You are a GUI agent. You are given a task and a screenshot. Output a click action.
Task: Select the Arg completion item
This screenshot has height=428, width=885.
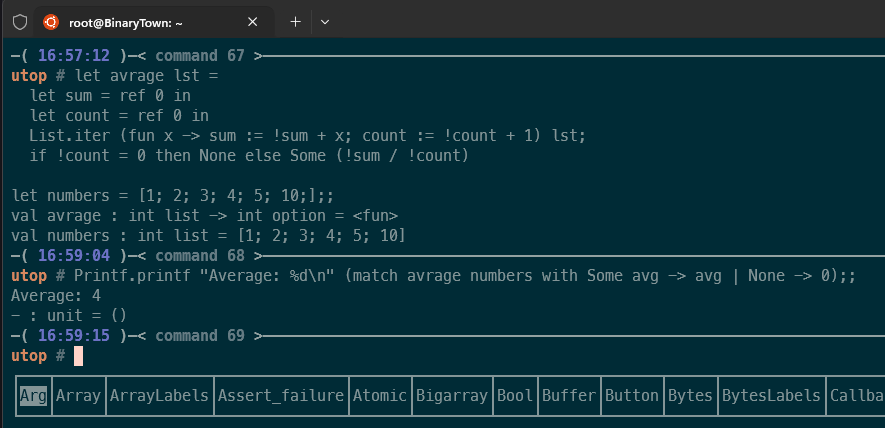33,396
